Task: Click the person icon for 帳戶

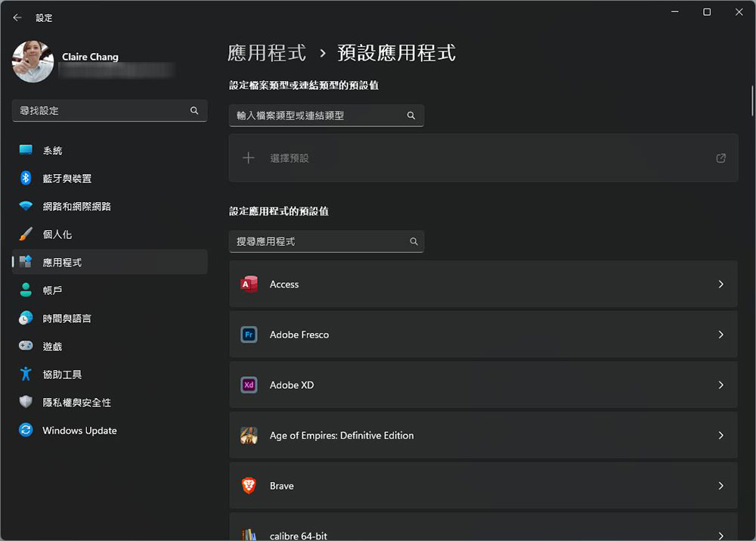Action: pos(26,290)
